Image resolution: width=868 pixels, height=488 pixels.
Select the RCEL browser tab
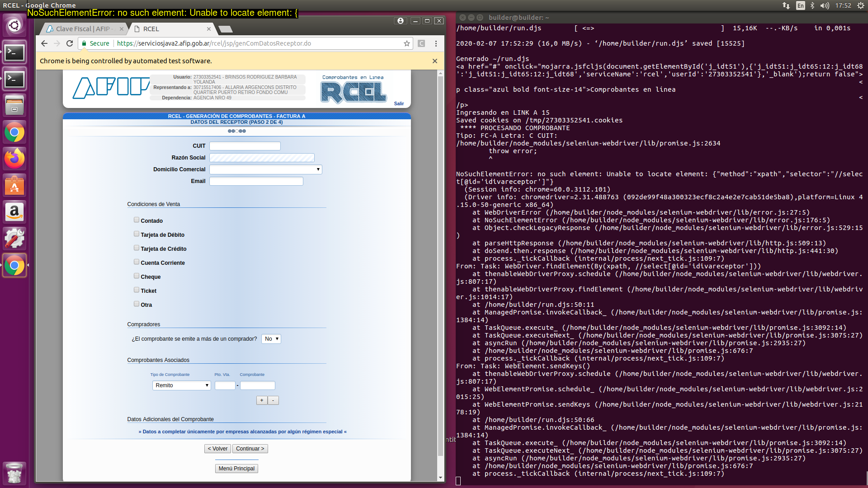[x=172, y=29]
